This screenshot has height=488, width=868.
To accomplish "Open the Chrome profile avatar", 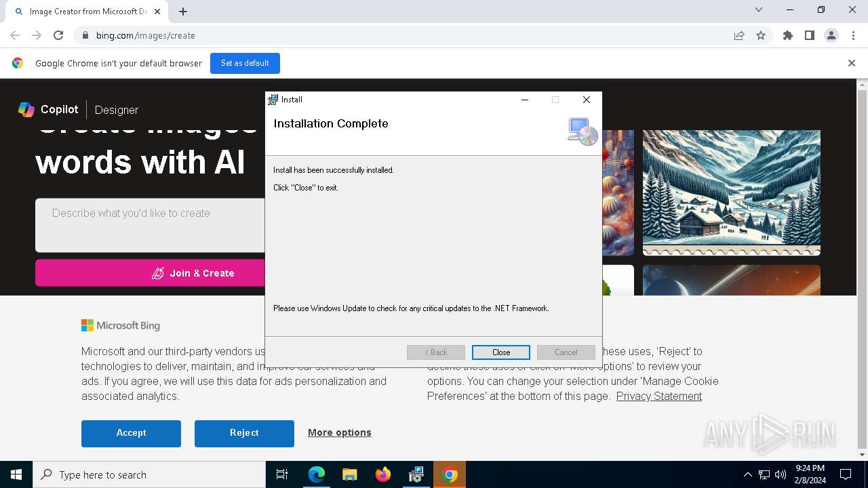I will tap(831, 35).
